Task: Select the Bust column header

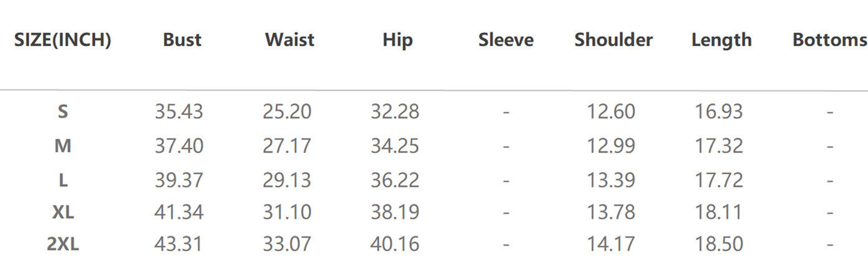Action: tap(182, 41)
